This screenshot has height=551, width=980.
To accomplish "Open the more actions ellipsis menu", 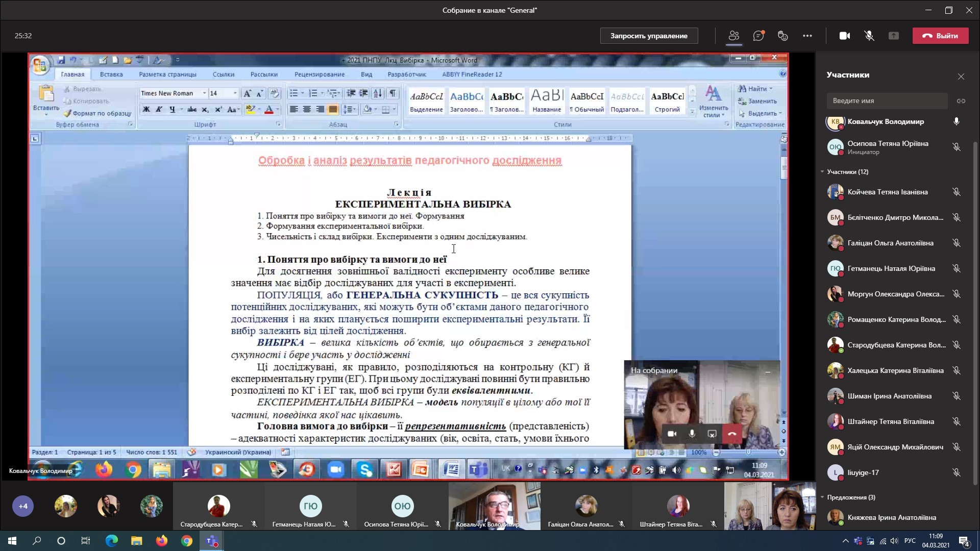I will (807, 36).
